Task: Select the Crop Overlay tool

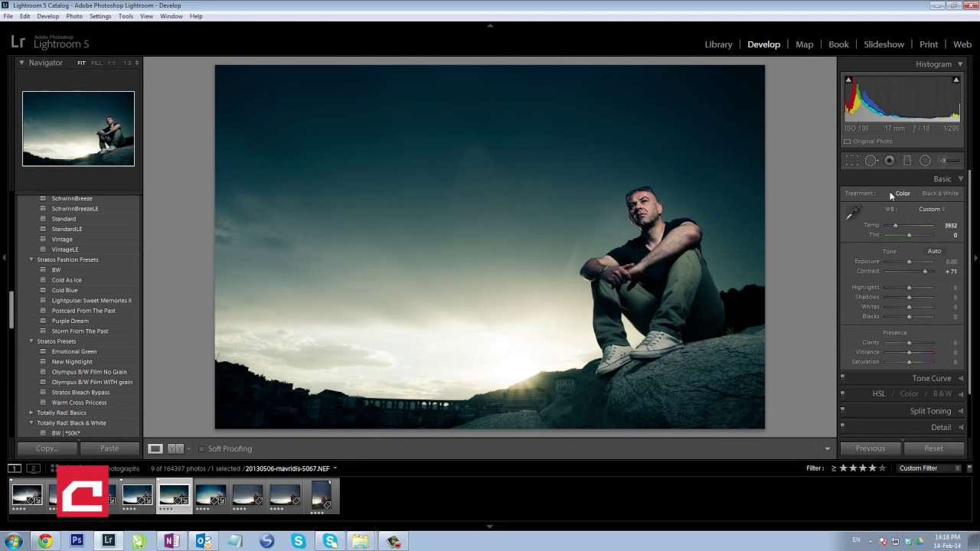Action: point(851,161)
